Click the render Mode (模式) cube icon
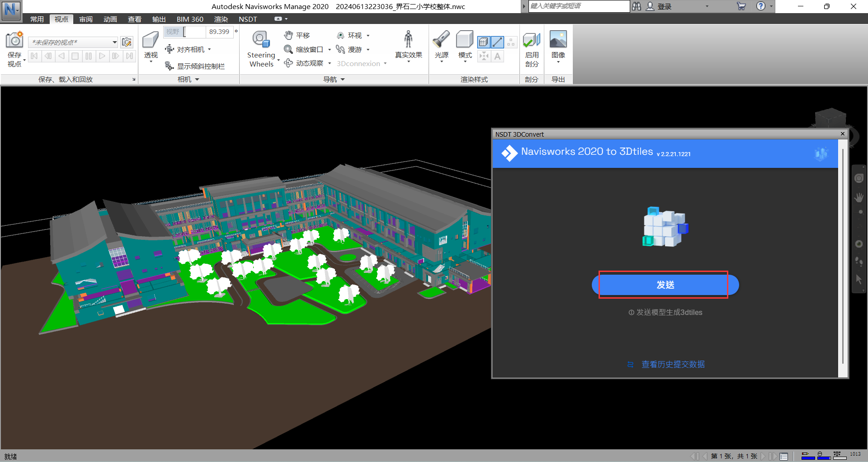This screenshot has width=868, height=462. click(465, 40)
